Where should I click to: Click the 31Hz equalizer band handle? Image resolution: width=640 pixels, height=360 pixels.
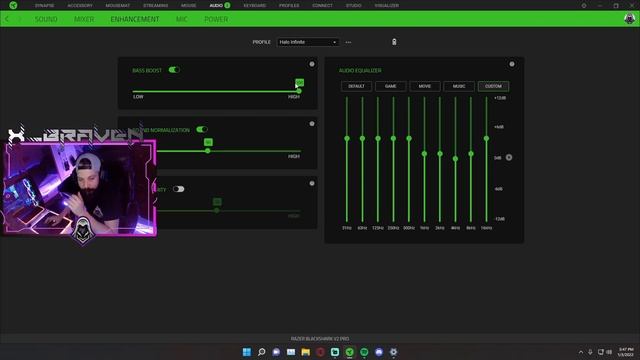click(347, 139)
